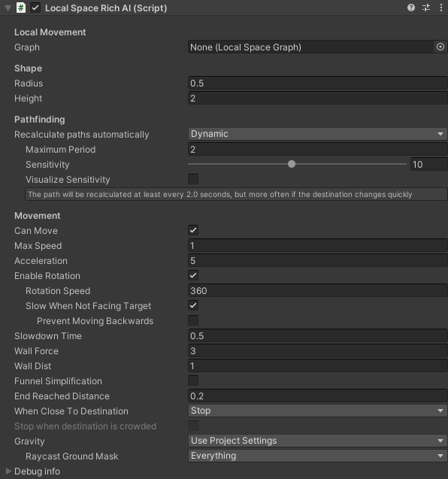Open the Gravity dropdown
Screen dimensions: 448x479
click(x=318, y=441)
